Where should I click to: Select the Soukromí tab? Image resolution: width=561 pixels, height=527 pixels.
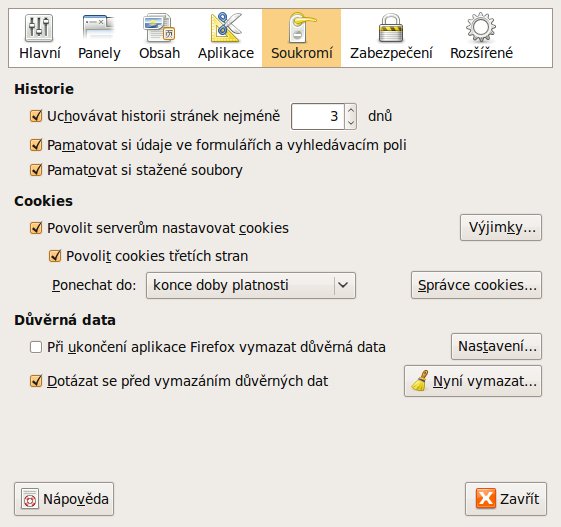[302, 38]
